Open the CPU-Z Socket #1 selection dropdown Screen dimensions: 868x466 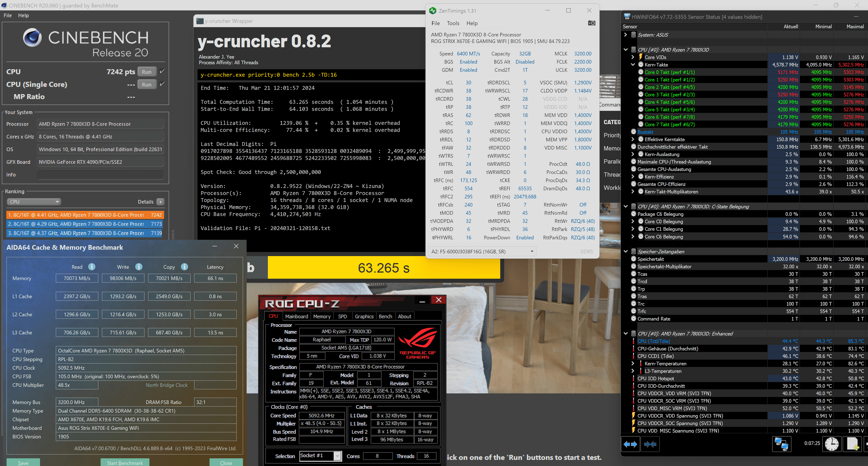[321, 456]
